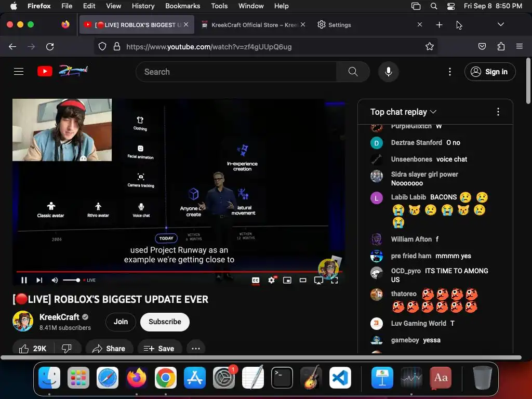This screenshot has width=532, height=399.
Task: Open Firefox application menu
Action: [520, 46]
